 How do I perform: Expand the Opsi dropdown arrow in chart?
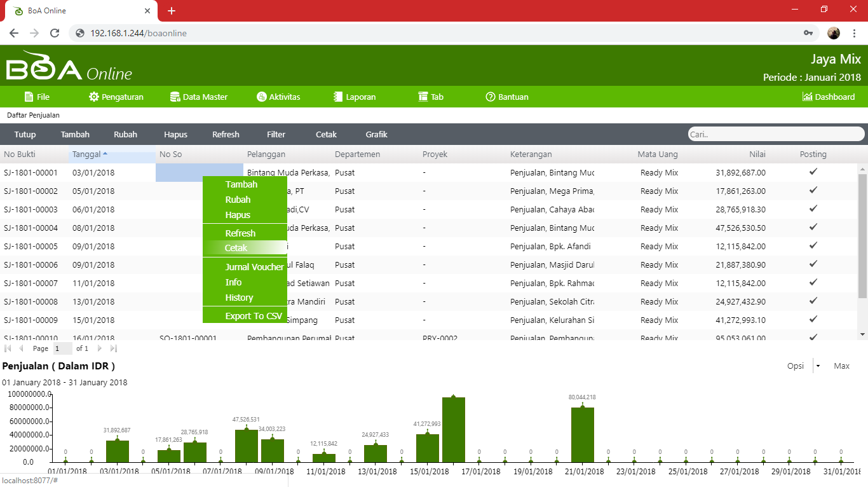(x=818, y=366)
